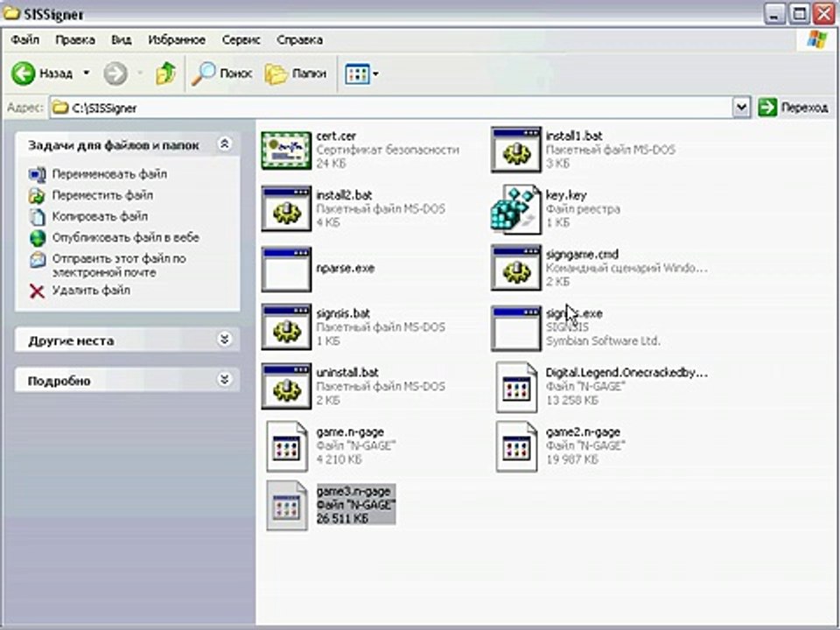Click the rename file icon in tasks
840x630 pixels.
37,175
